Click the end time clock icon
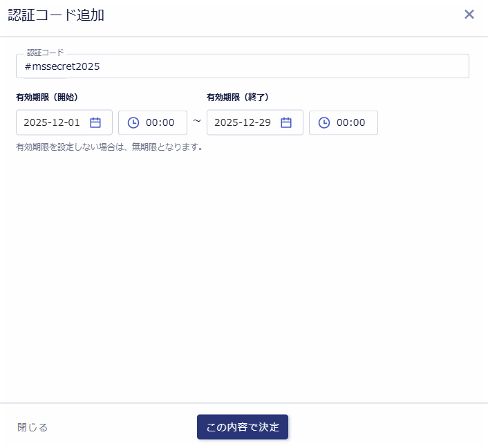The image size is (488, 448). pyautogui.click(x=324, y=122)
